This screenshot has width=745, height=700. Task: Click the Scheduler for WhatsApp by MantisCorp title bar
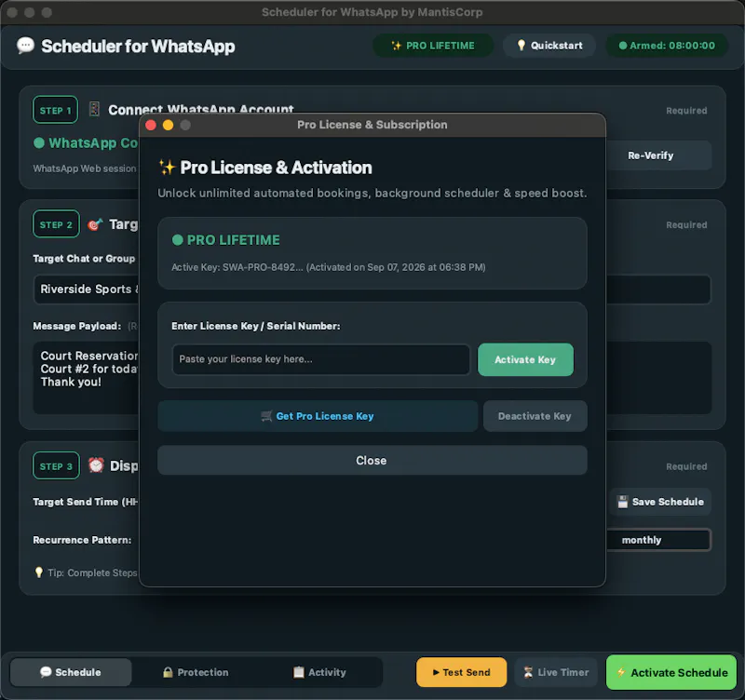[372, 12]
